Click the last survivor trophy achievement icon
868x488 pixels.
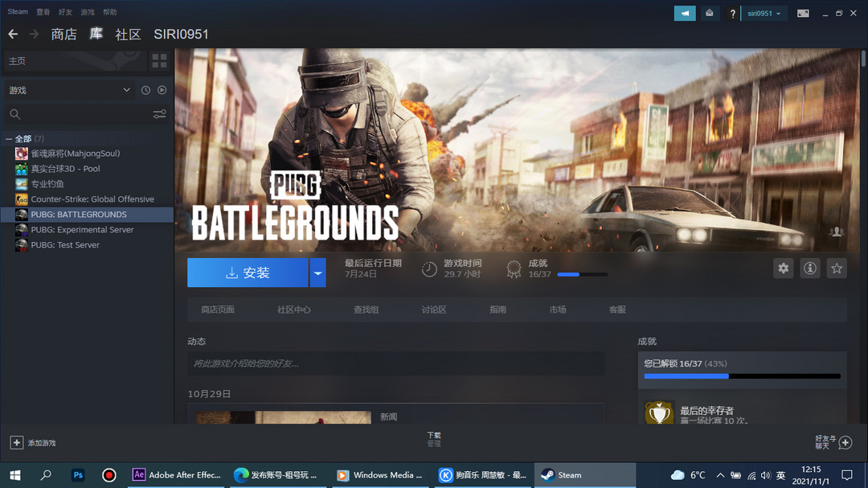(659, 412)
